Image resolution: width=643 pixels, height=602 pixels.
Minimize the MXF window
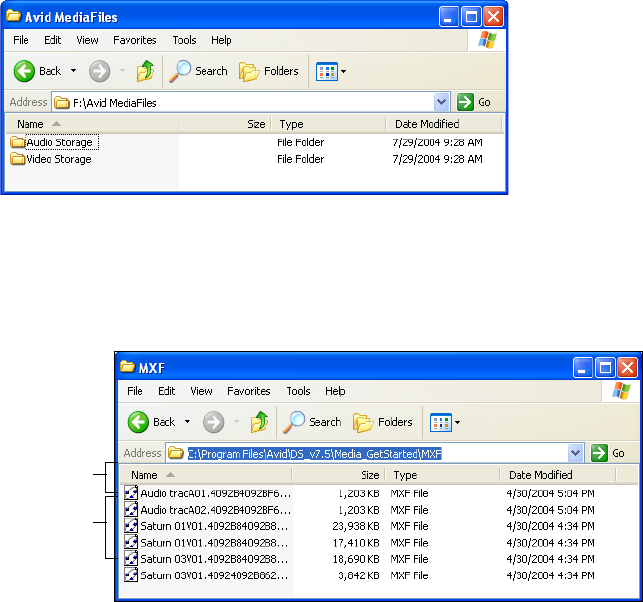(583, 367)
